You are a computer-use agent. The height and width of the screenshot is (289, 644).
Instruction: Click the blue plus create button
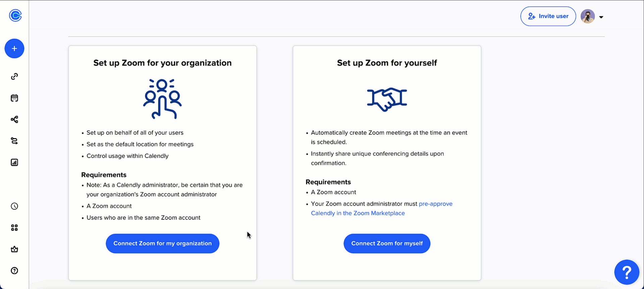(14, 48)
